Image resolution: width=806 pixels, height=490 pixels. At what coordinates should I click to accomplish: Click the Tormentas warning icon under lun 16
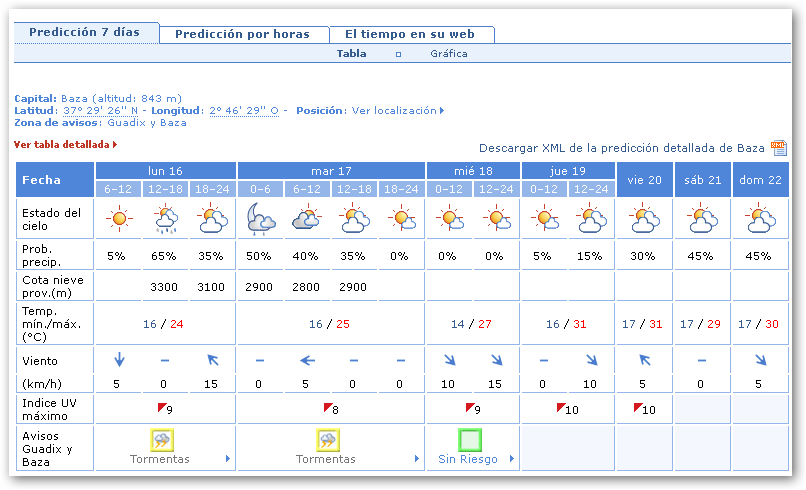click(160, 440)
